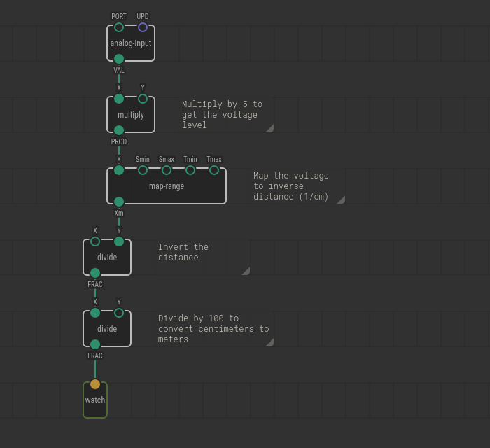Click the purple UPD pin on analog-input

pos(143,27)
